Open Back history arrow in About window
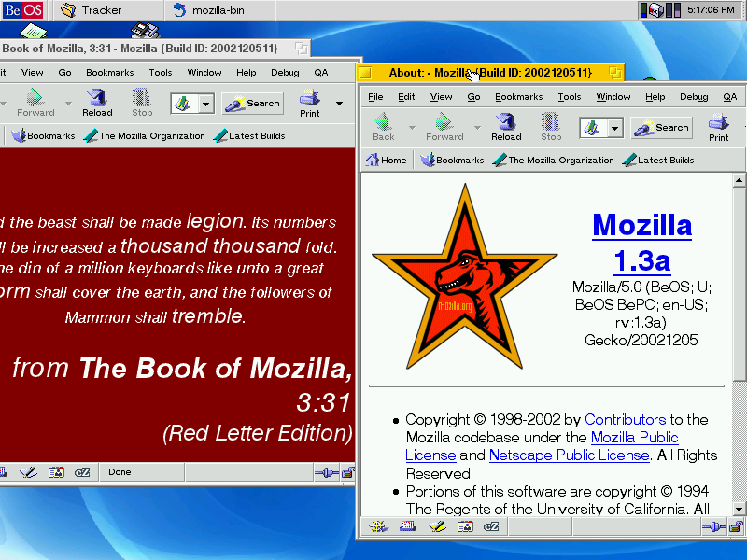Image resolution: width=747 pixels, height=560 pixels. point(412,128)
